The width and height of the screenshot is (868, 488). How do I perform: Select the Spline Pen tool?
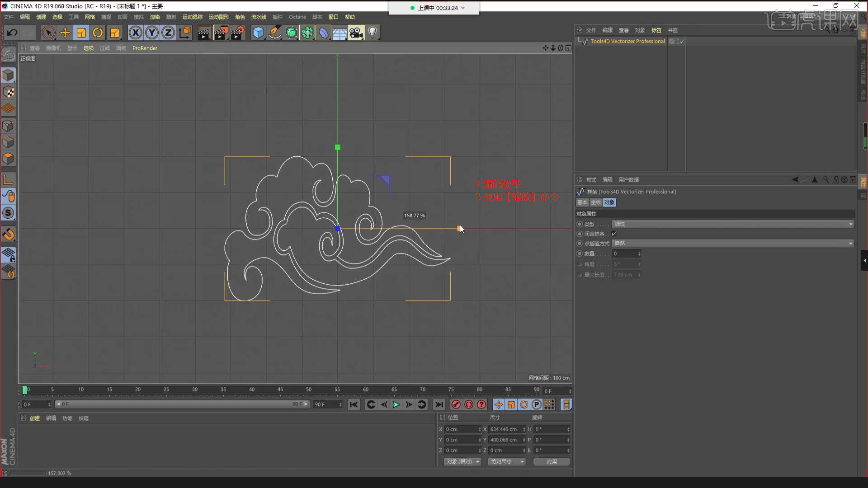coord(275,33)
